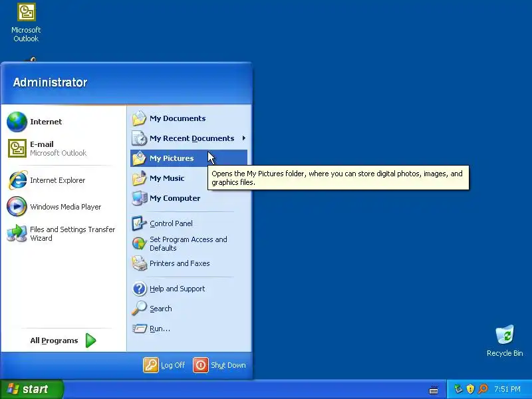
Task: Click the Control Panel icon
Action: coord(139,223)
